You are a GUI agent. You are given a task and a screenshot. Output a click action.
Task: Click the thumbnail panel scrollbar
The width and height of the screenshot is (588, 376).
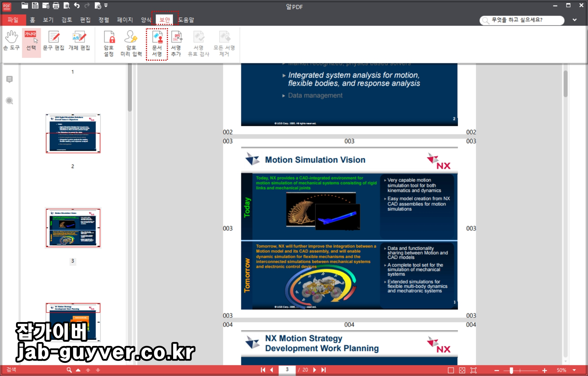coord(130,88)
